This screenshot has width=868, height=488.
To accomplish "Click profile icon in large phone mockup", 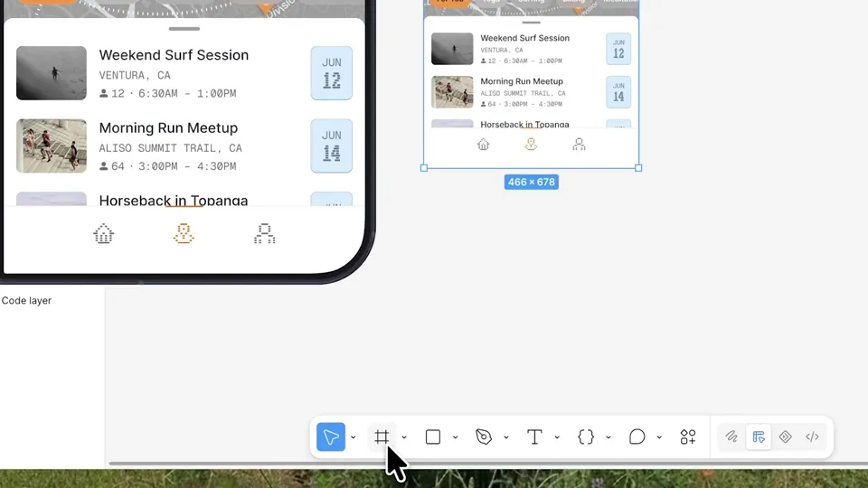I will click(x=265, y=233).
